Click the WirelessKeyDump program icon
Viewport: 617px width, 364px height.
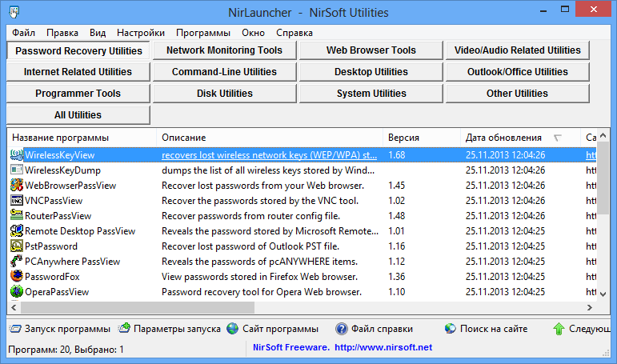coord(17,170)
